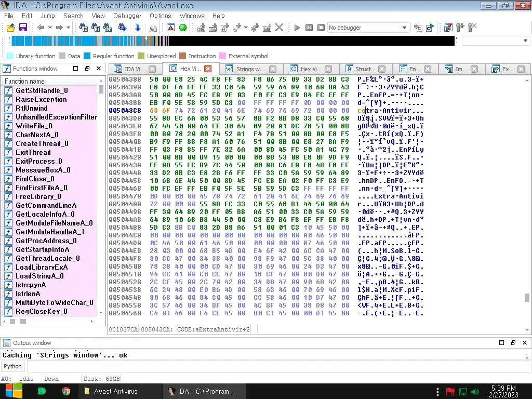Close the Functions window panel
The width and height of the screenshot is (532, 399).
pos(99,69)
